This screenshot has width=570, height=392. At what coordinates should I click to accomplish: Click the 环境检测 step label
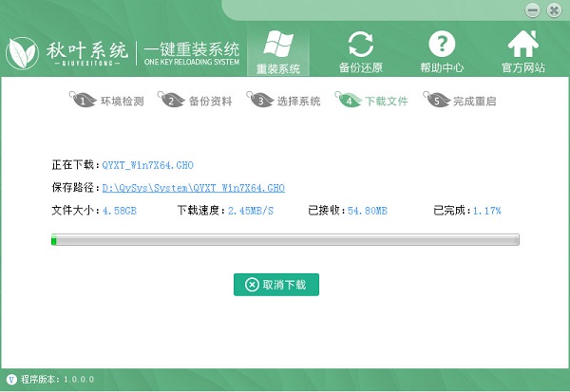[x=123, y=101]
